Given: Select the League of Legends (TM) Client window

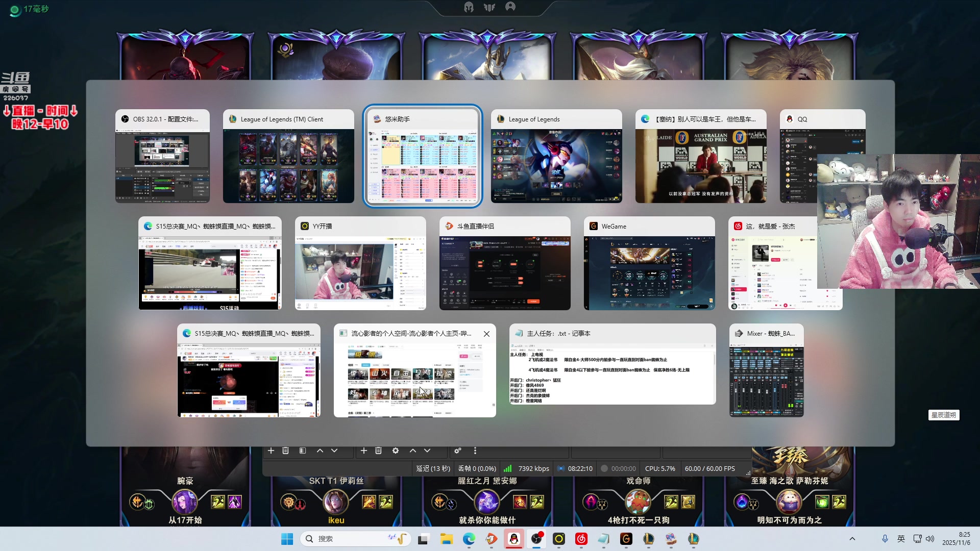Looking at the screenshot, I should (288, 156).
